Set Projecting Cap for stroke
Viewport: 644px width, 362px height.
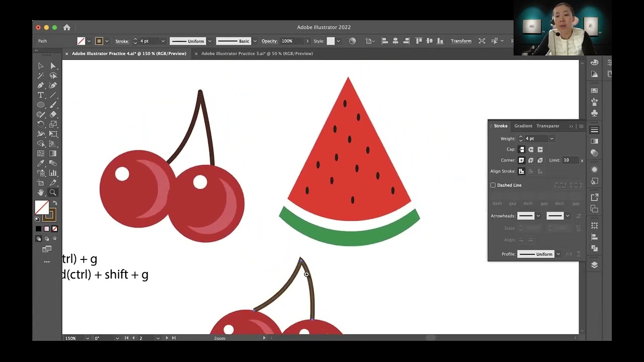coord(540,149)
